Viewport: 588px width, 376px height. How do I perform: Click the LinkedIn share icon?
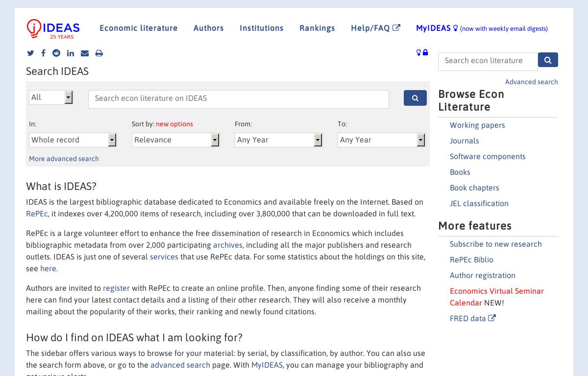[x=71, y=53]
